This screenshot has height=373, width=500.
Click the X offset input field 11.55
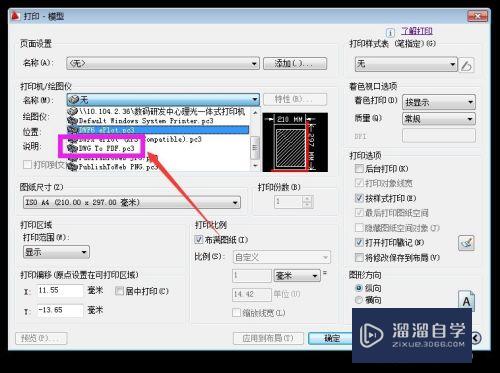click(60, 291)
